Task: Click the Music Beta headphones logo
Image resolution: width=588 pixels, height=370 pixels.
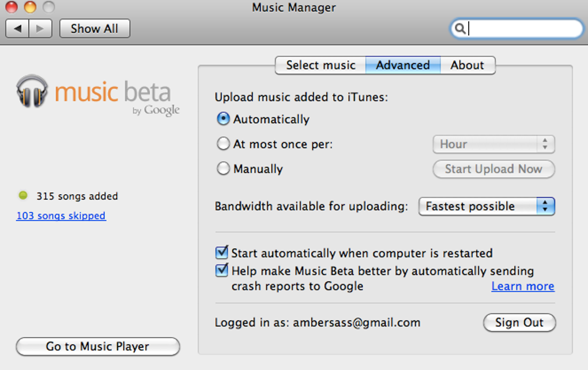Action: point(32,91)
